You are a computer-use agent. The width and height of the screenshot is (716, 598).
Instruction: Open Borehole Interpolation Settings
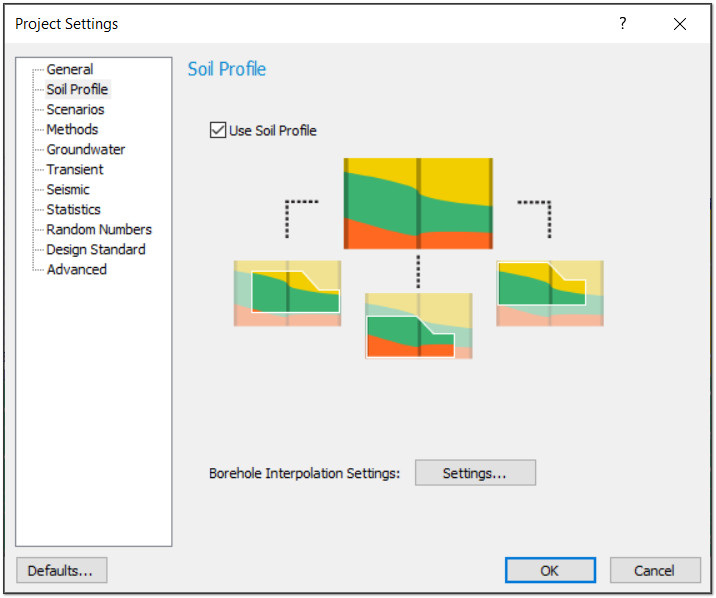click(x=475, y=472)
